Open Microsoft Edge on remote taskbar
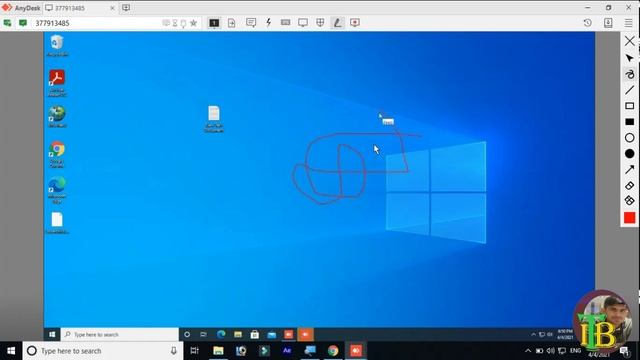Image resolution: width=640 pixels, height=360 pixels. [221, 334]
